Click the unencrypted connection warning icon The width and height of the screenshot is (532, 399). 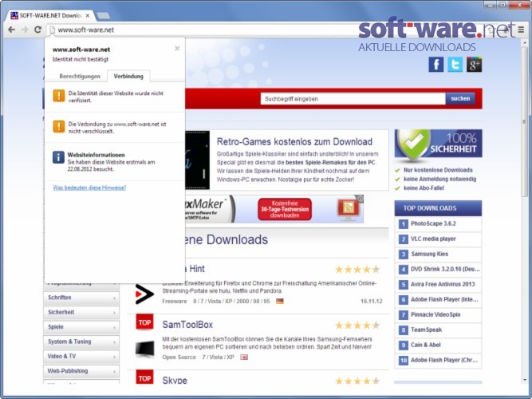(59, 127)
